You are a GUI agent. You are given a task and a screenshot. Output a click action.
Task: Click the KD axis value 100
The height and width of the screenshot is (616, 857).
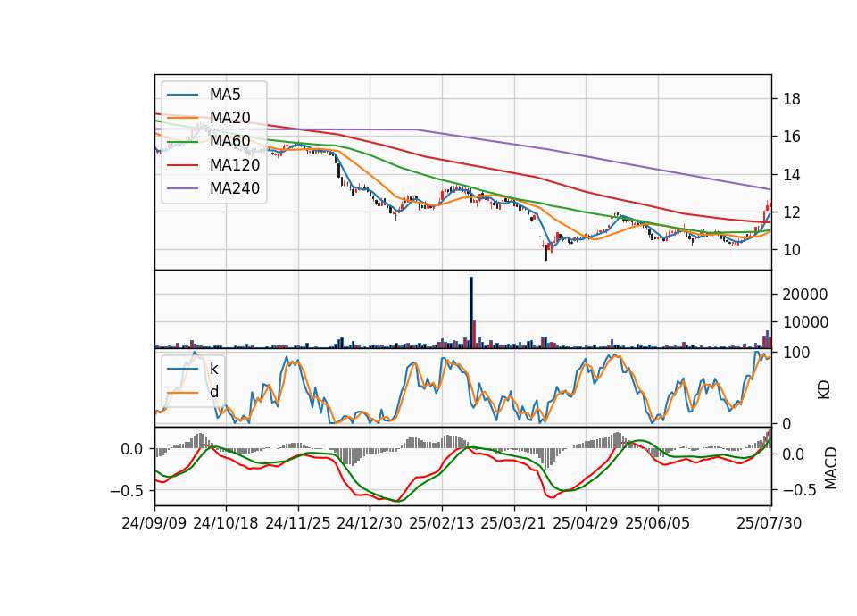[797, 353]
